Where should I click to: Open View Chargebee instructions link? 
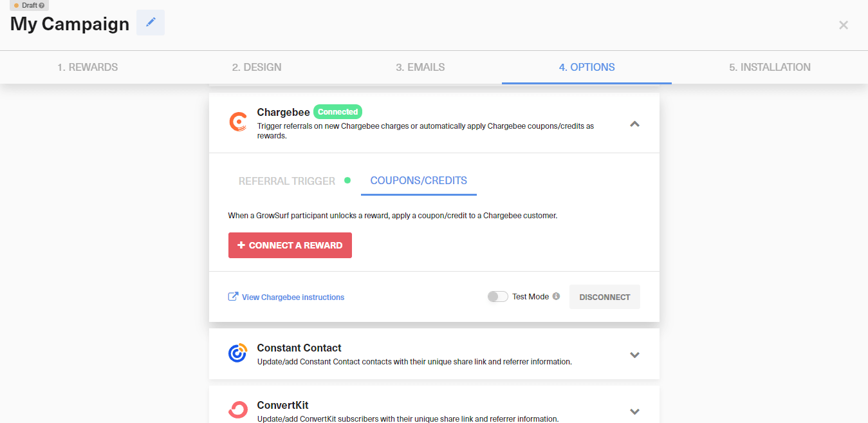(x=291, y=296)
